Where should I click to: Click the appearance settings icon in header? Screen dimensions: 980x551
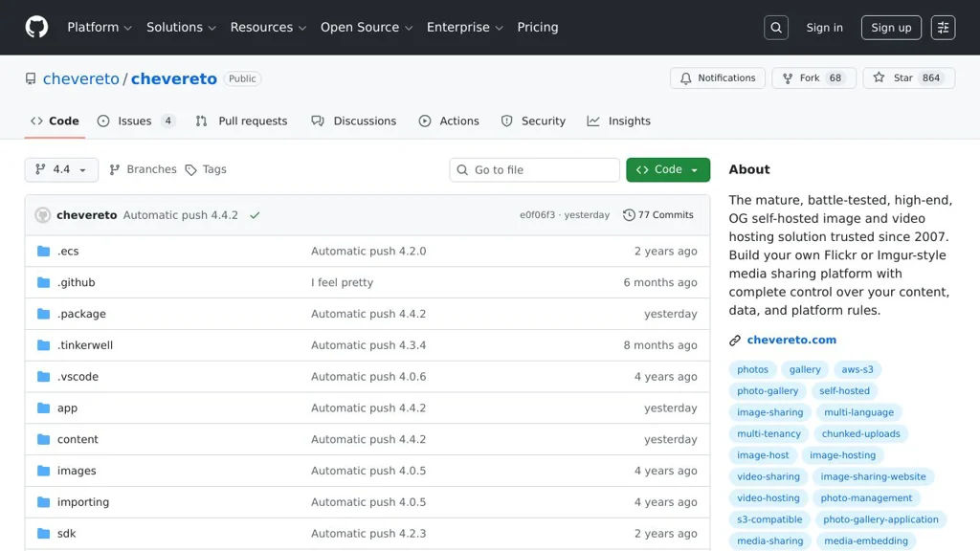coord(943,28)
